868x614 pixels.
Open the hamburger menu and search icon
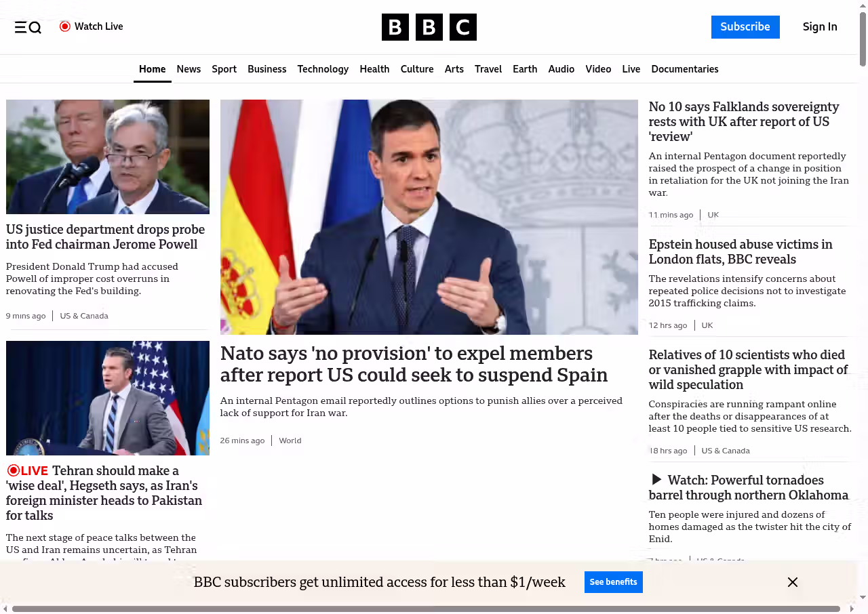28,27
